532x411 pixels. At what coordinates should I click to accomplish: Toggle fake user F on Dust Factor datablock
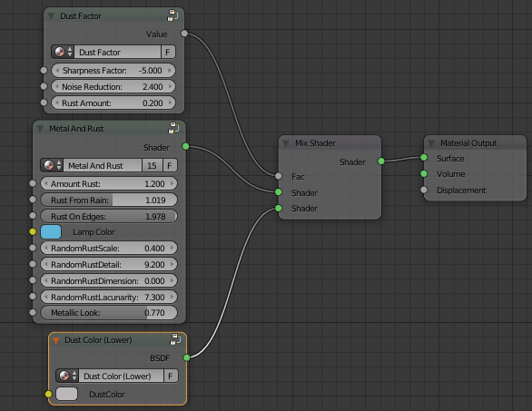click(168, 53)
